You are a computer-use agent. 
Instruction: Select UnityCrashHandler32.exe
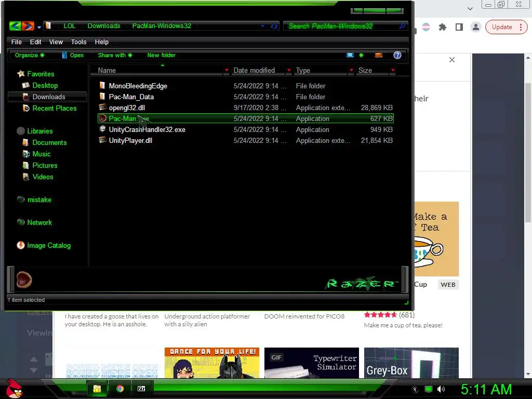tap(246, 129)
